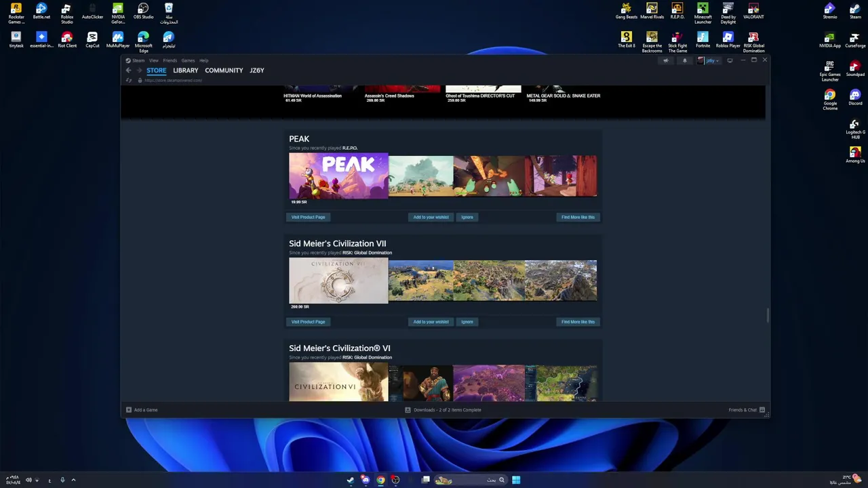Viewport: 868px width, 488px height.
Task: Open Steam announcements megaphone icon
Action: point(666,61)
